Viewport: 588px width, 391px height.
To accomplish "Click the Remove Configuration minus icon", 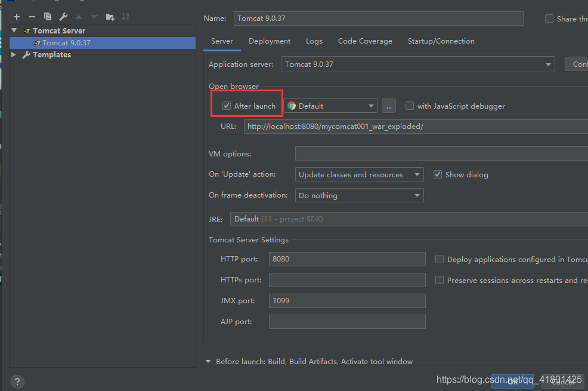I will click(x=32, y=17).
